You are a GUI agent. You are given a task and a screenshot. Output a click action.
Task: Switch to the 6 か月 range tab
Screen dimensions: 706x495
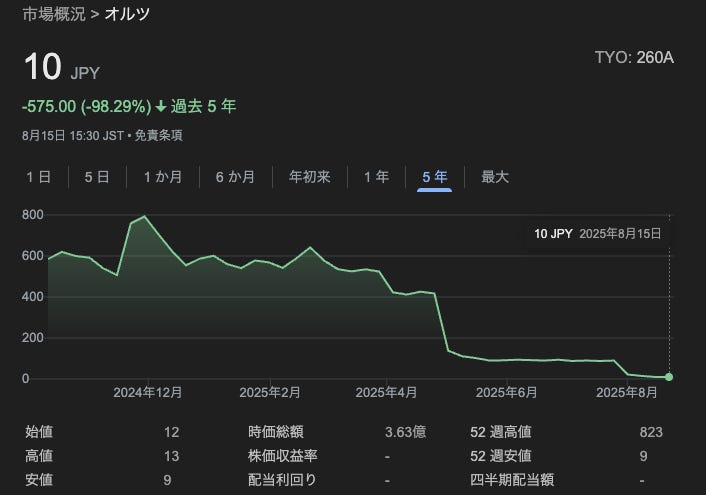235,177
